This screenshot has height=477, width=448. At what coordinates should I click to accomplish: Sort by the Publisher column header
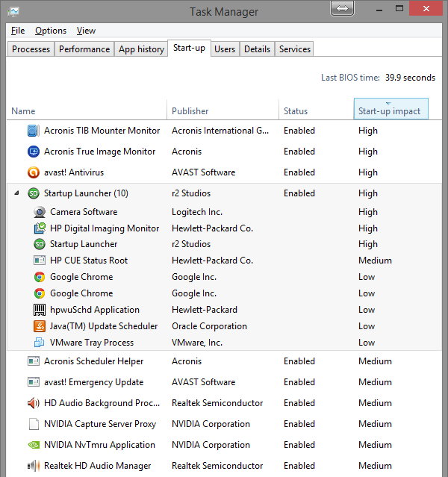223,110
